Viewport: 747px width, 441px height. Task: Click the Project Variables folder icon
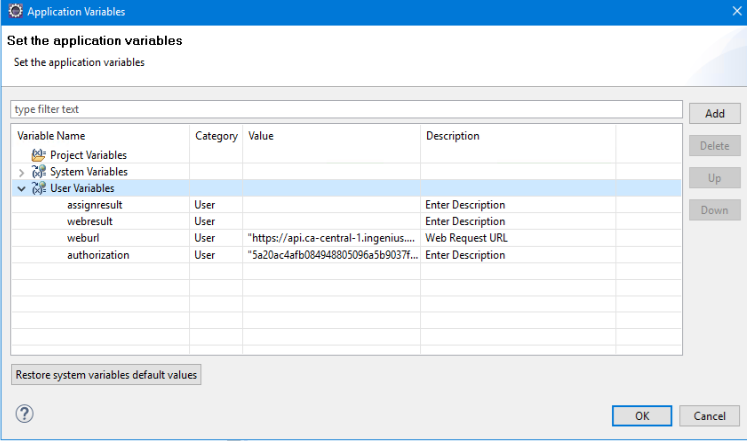(39, 155)
